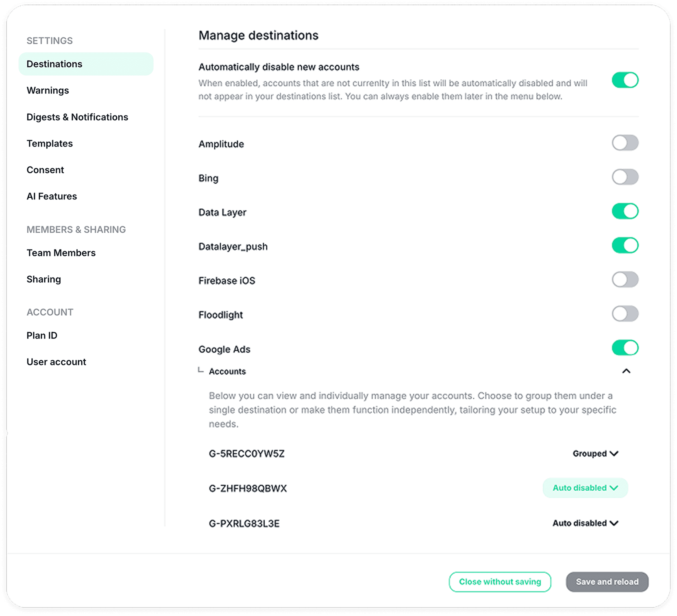Toggle the Amplitude destination switch
The width and height of the screenshot is (677, 616).
click(x=625, y=143)
